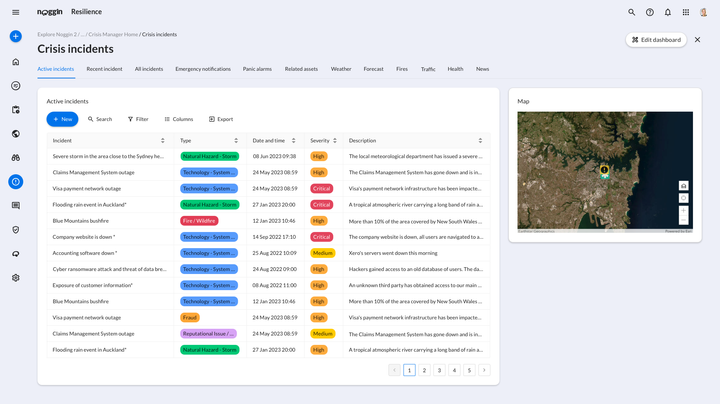This screenshot has width=720, height=404.
Task: Open the Health tab
Action: 455,69
